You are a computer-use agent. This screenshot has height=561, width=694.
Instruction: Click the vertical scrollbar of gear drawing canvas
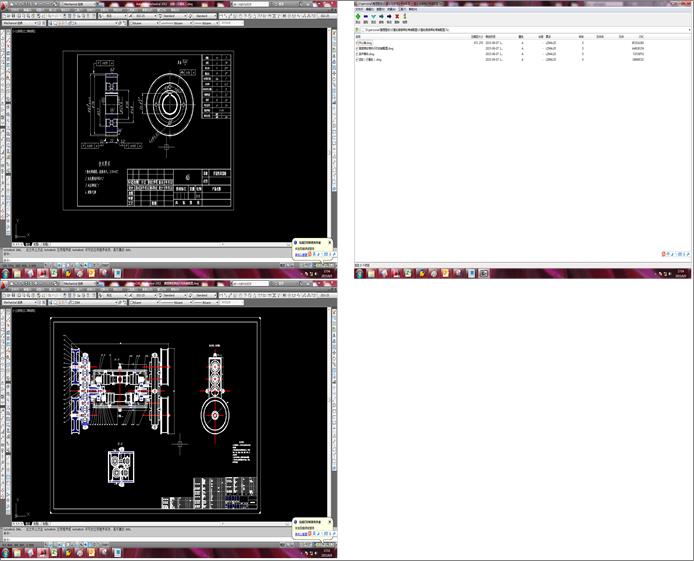tap(328, 133)
